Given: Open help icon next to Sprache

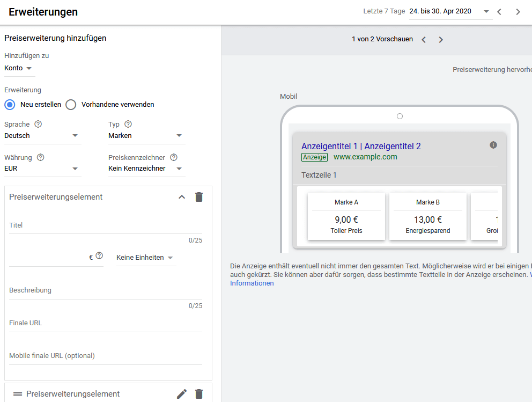Looking at the screenshot, I should click(x=38, y=124).
